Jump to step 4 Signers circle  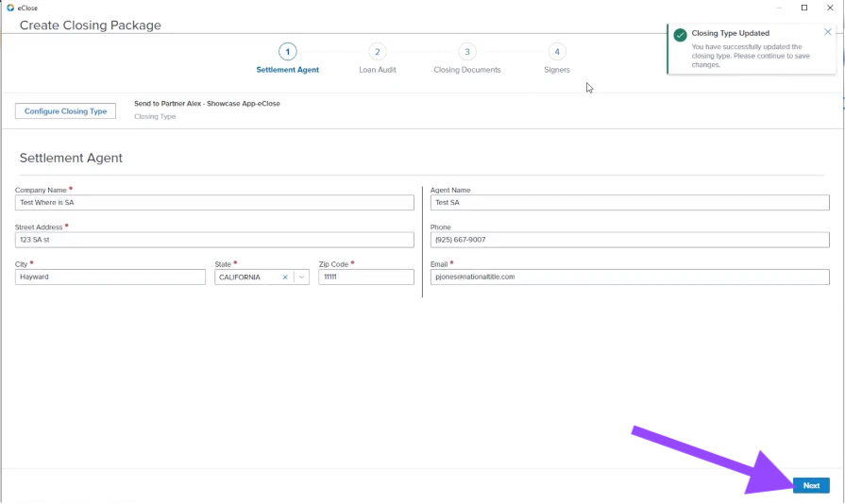pos(557,52)
